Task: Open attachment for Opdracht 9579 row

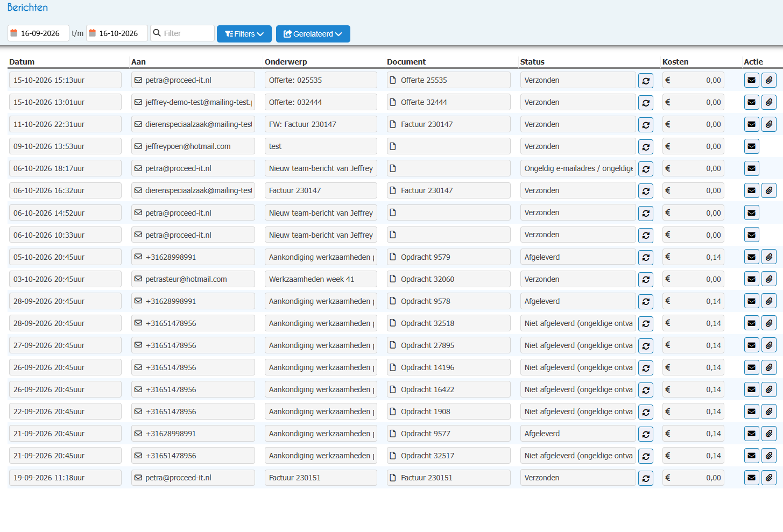Action: coord(769,257)
